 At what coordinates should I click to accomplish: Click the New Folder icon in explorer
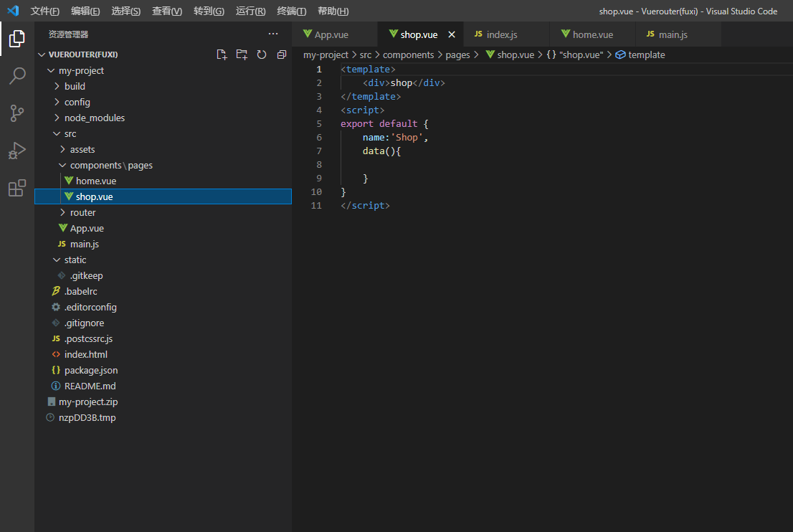[242, 54]
